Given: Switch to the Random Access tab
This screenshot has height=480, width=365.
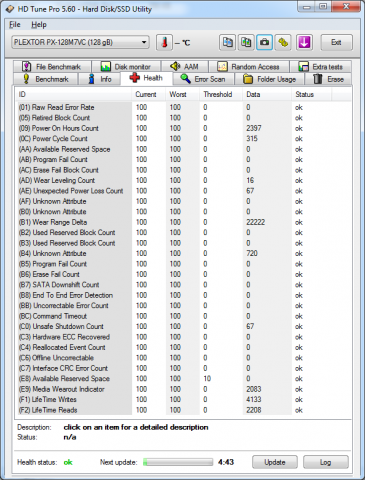Looking at the screenshot, I should (x=249, y=67).
